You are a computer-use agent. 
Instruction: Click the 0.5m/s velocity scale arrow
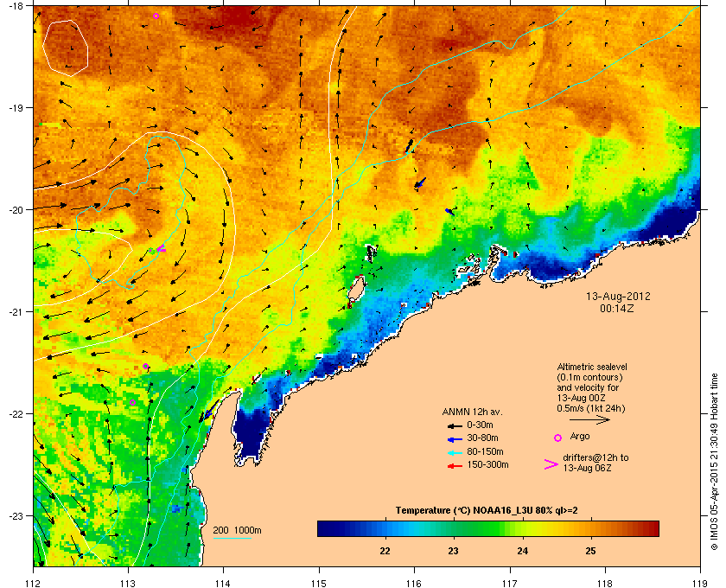[589, 420]
